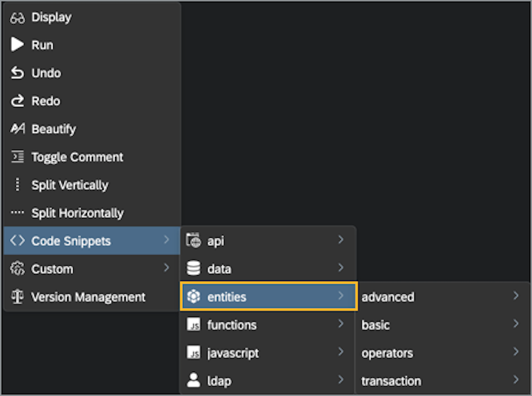Click the ldap user icon

click(x=194, y=381)
